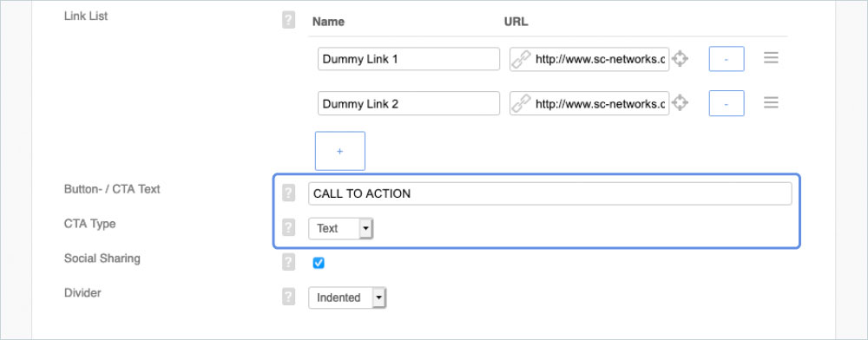868x340 pixels.
Task: Focus the Dummy Link 2 name field
Action: tap(409, 103)
